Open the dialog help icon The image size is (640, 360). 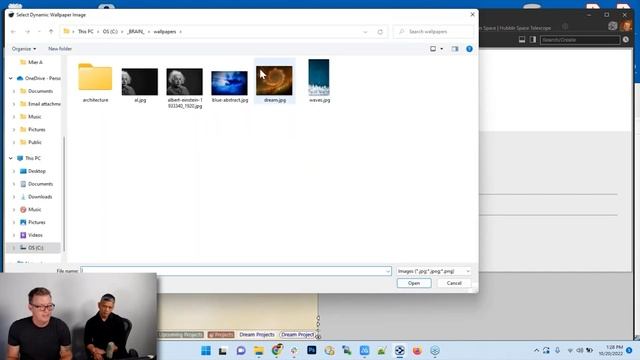click(469, 49)
